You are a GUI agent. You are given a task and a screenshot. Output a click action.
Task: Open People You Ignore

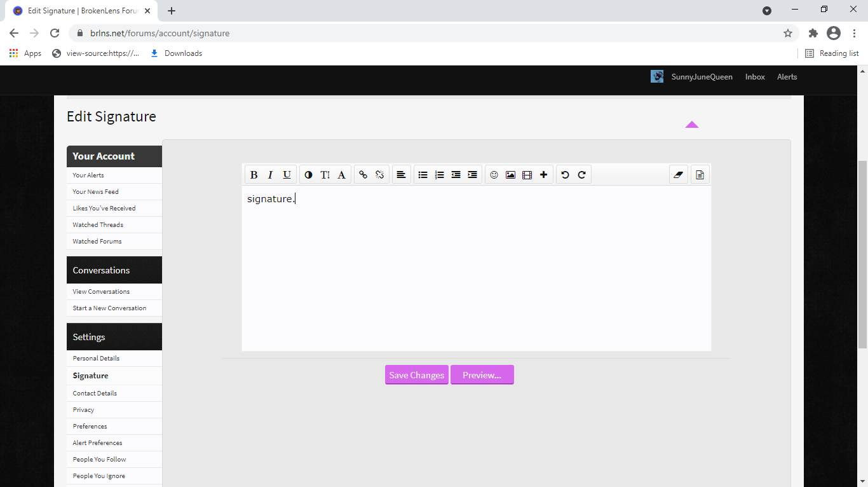(114, 476)
